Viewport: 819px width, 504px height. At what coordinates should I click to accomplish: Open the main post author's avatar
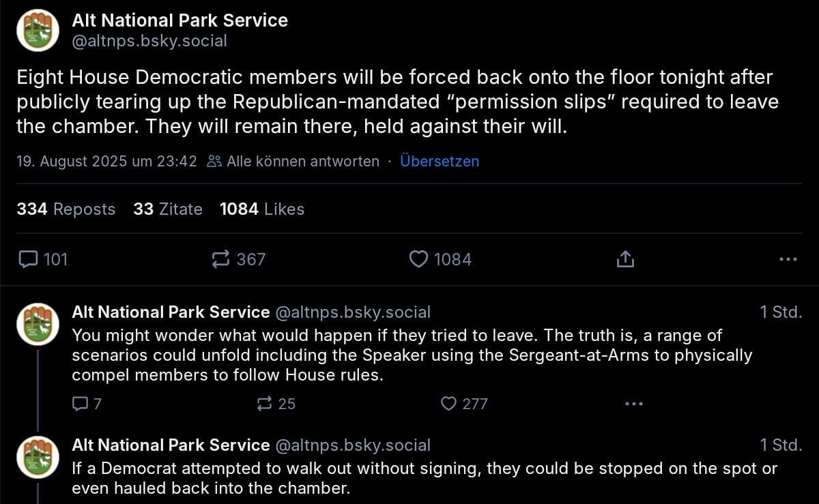(x=38, y=30)
